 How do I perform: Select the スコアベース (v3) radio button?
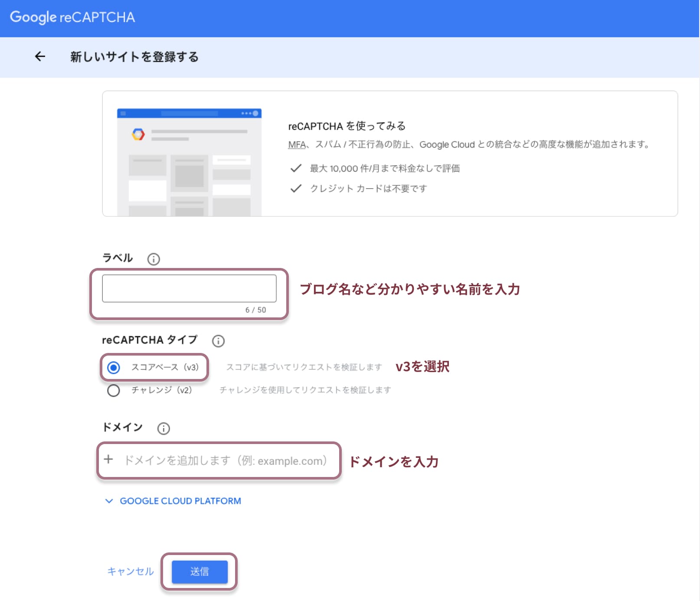[114, 368]
